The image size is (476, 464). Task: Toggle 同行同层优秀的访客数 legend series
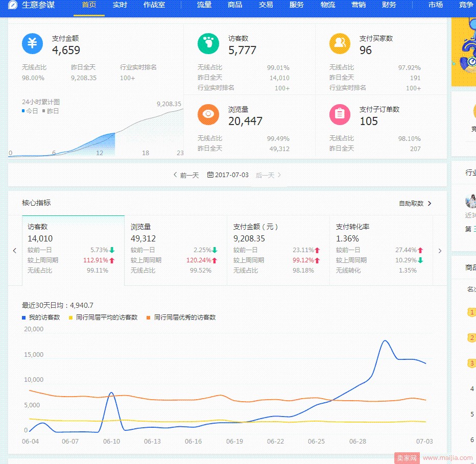coord(181,318)
